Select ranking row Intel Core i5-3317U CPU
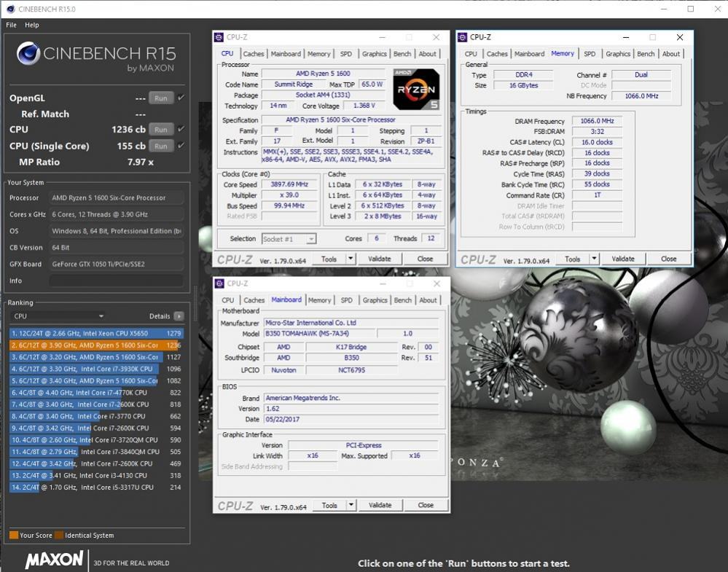The height and width of the screenshot is (572, 728). coord(97,487)
